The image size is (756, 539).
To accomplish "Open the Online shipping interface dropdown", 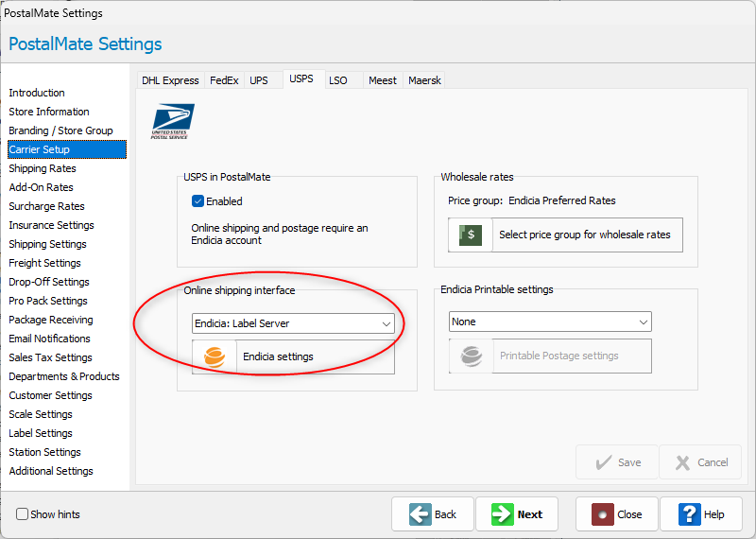I will click(293, 323).
